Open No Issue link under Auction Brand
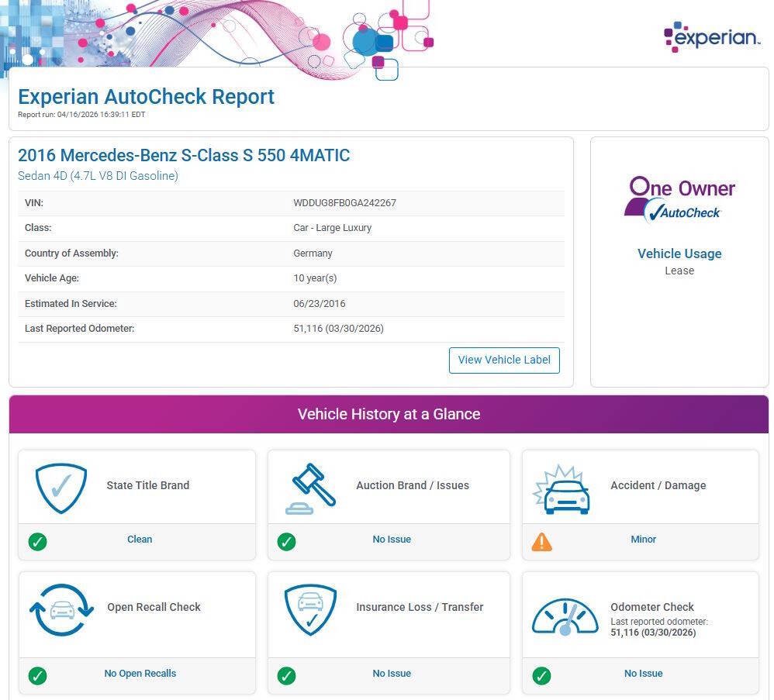 (x=392, y=540)
